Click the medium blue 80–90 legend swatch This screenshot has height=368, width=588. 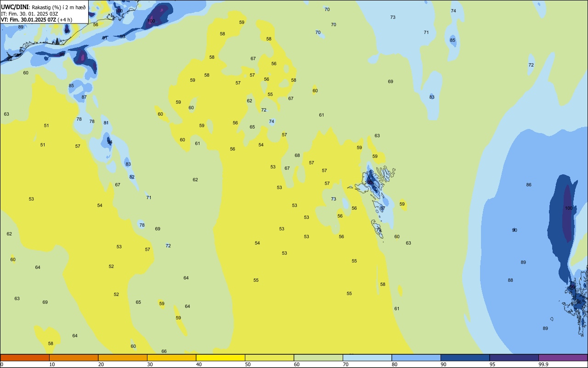coord(416,357)
